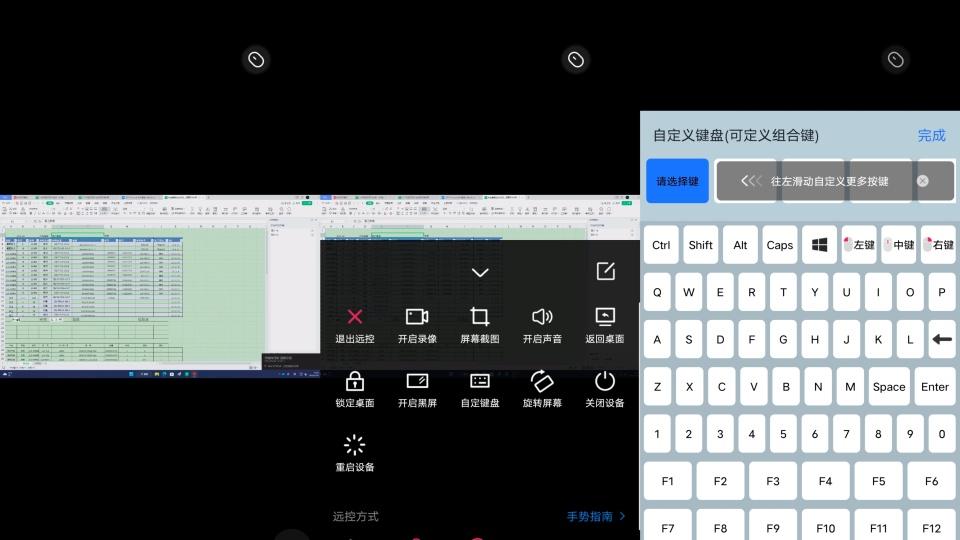Clear the custom key field with X
This screenshot has width=960, height=540.
coord(922,181)
